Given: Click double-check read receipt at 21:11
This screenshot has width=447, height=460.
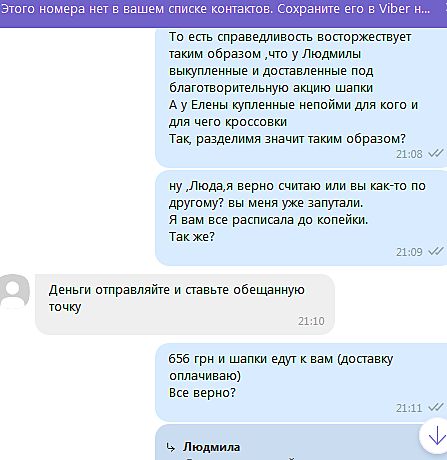Looking at the screenshot, I should point(436,407).
